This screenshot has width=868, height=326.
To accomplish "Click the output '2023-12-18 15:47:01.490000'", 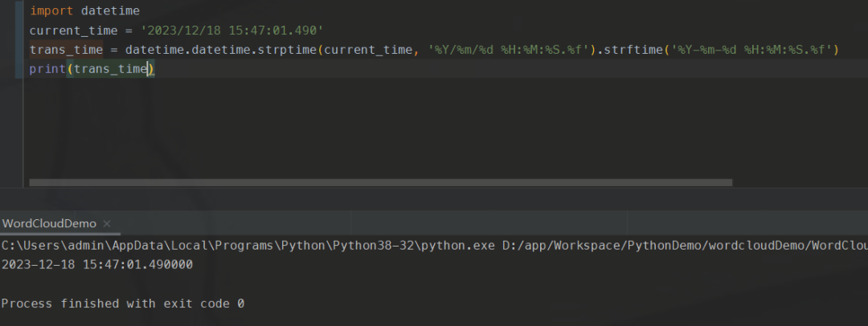I will pyautogui.click(x=97, y=265).
